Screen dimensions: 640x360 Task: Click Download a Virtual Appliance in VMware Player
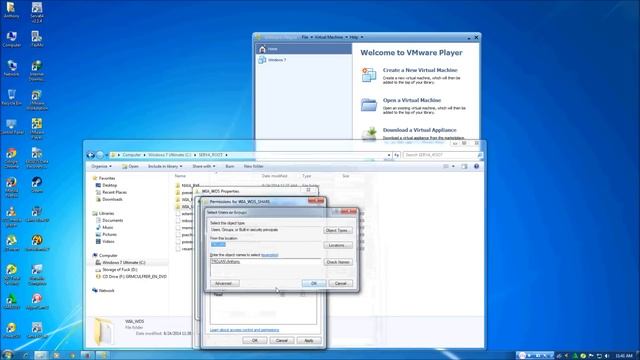coord(420,130)
